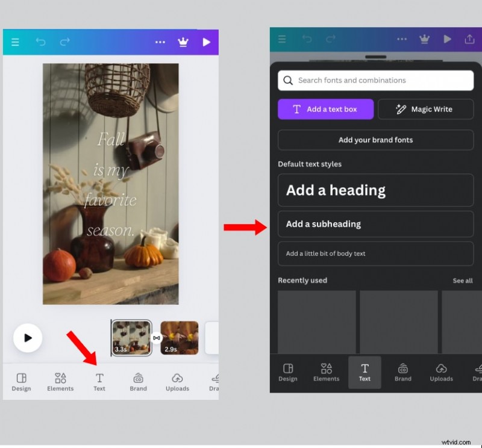Click the undo arrow in the light editor header
Image resolution: width=482 pixels, height=448 pixels.
(x=40, y=42)
